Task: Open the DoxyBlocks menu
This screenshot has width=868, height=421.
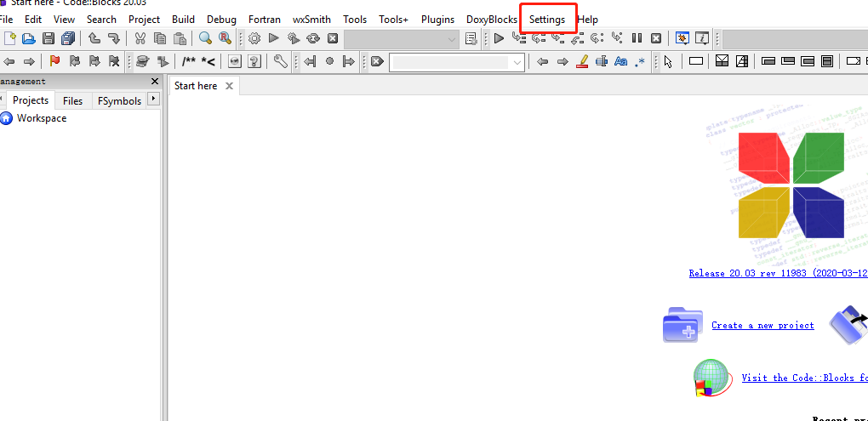Action: point(492,20)
